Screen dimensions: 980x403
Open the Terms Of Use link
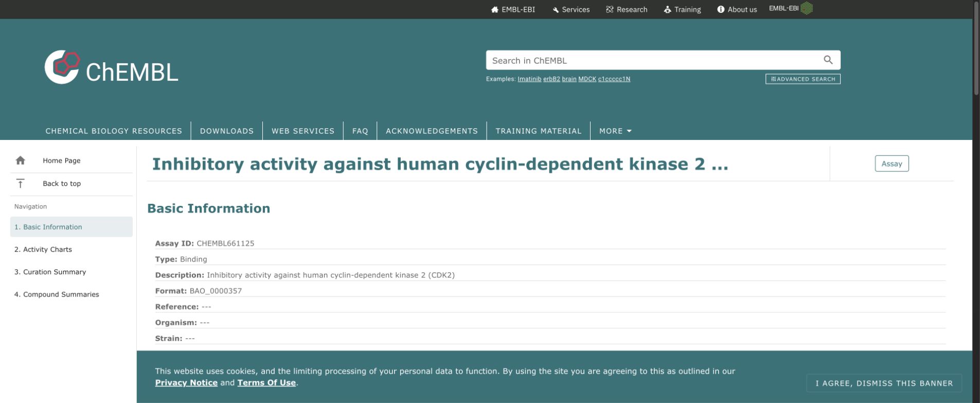(x=266, y=383)
